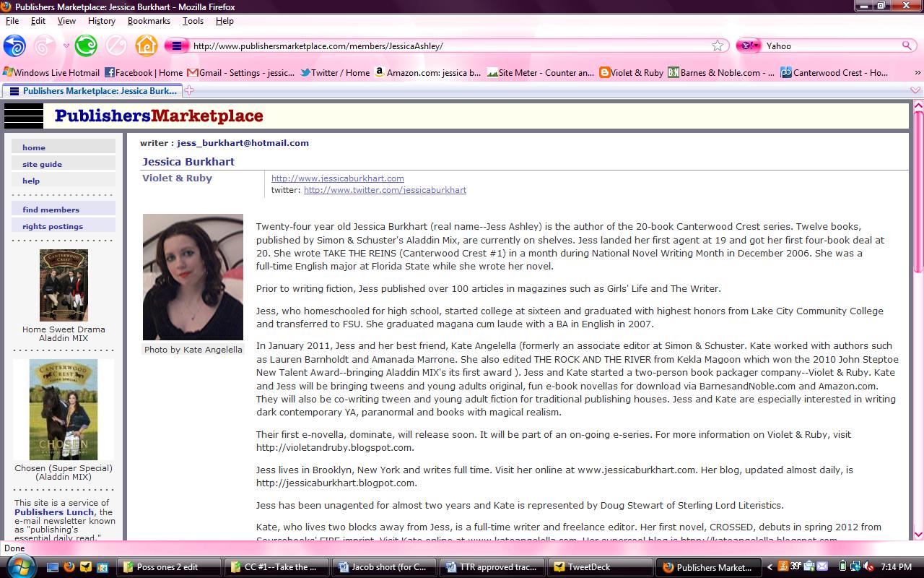This screenshot has height=578, width=924.
Task: Open the list all tabs dropdown
Action: [915, 90]
